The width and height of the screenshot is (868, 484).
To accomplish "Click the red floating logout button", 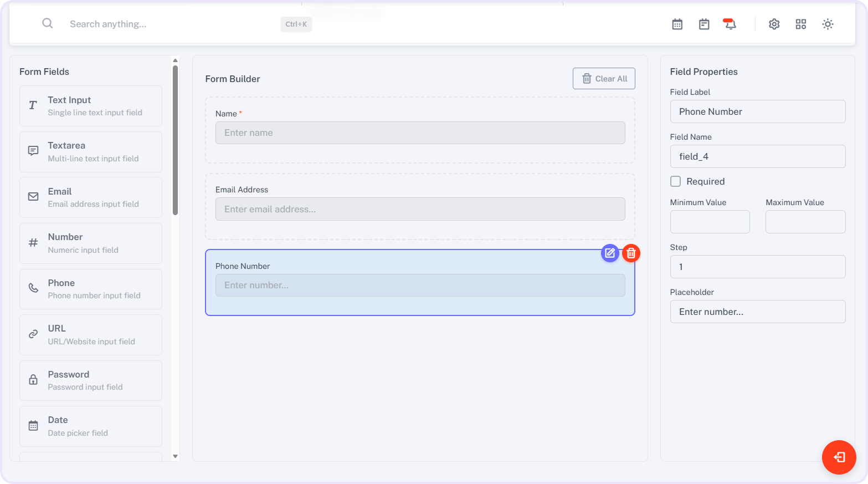I will tap(839, 457).
